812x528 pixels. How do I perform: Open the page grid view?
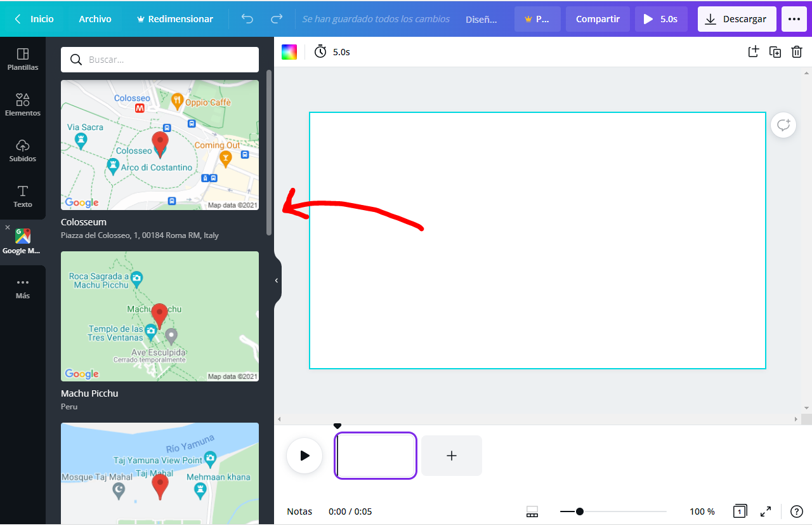(740, 511)
